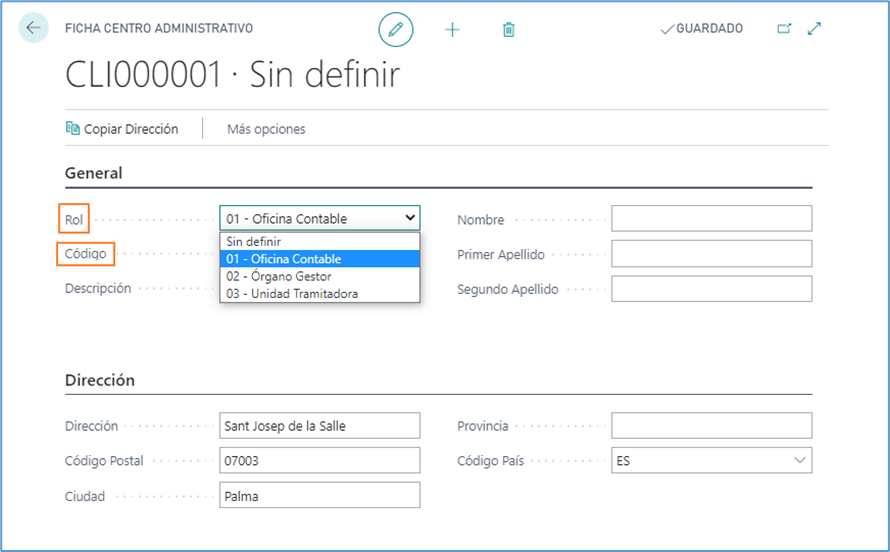Open the Código País dropdown
Viewport: 890px width, 552px height.
click(x=711, y=460)
